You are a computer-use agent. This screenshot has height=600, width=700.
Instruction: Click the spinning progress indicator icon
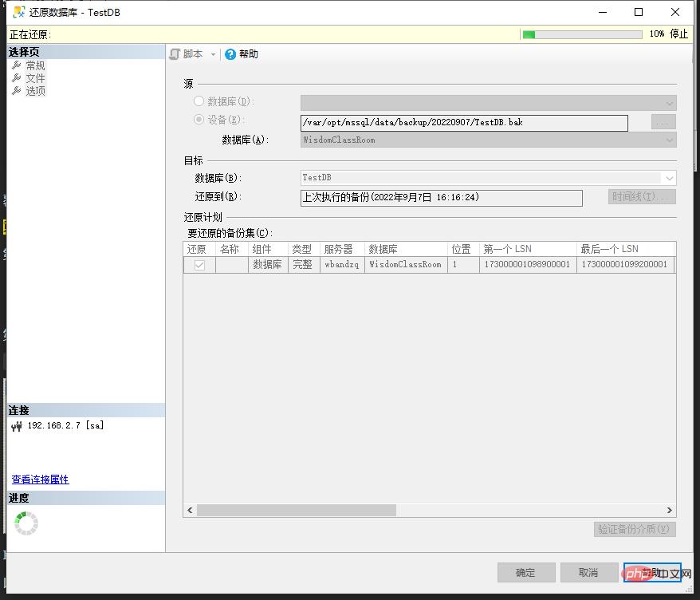point(26,523)
